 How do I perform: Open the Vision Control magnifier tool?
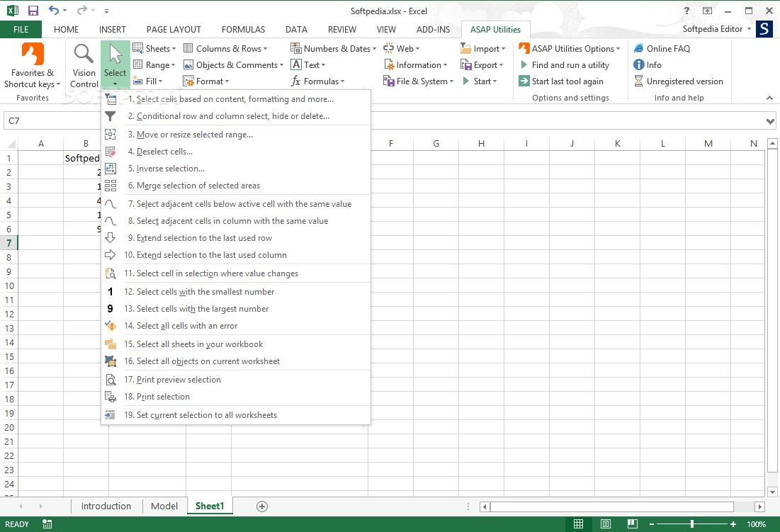pyautogui.click(x=84, y=66)
